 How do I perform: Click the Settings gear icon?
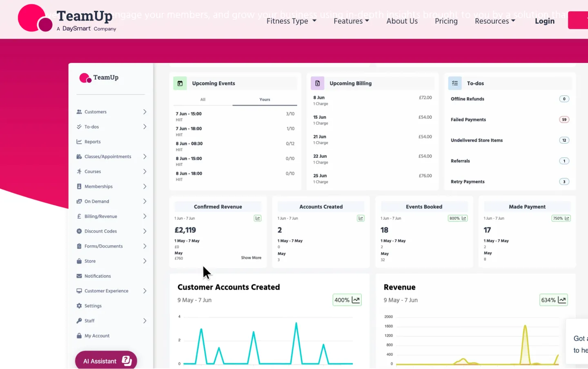(79, 306)
